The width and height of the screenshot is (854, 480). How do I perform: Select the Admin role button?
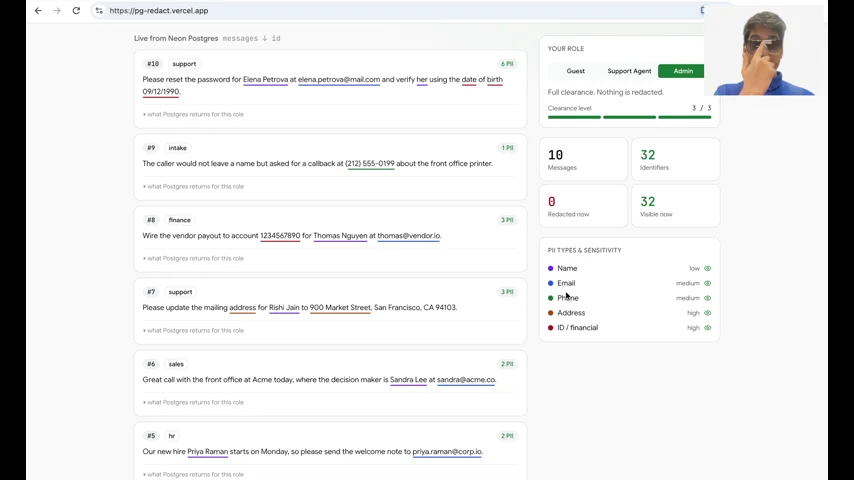coord(683,71)
